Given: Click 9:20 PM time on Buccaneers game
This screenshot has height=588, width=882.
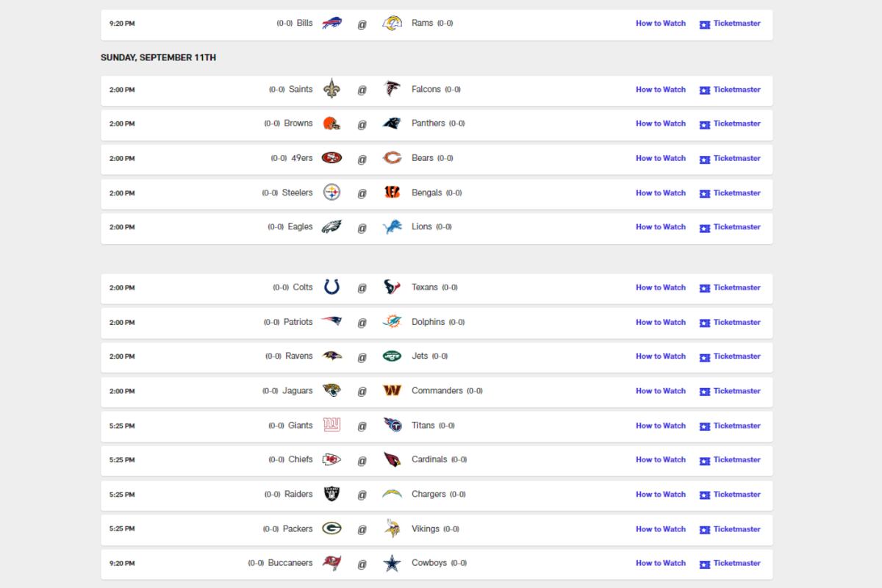Looking at the screenshot, I should point(122,564).
